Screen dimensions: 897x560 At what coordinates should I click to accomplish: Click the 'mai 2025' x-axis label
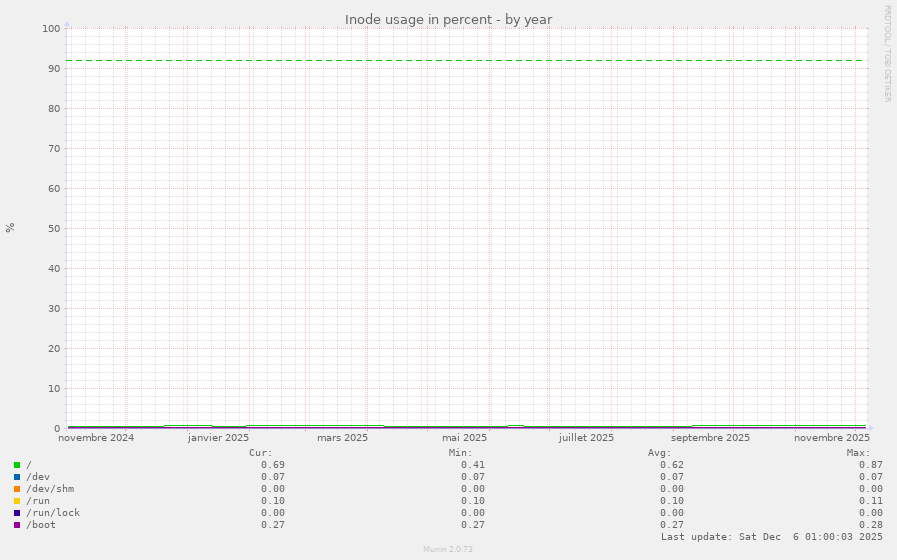point(465,438)
